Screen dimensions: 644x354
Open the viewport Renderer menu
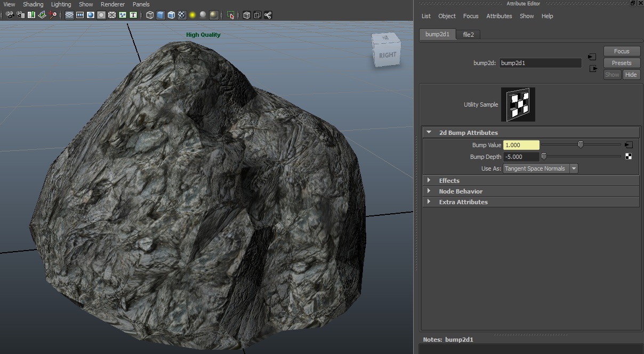click(x=112, y=4)
